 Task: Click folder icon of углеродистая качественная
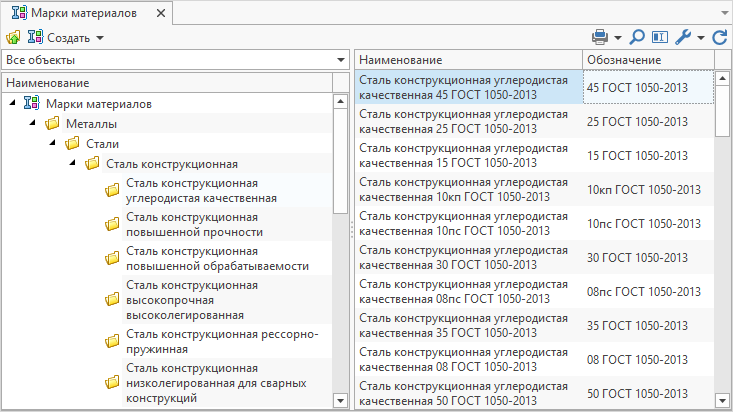pyautogui.click(x=112, y=190)
